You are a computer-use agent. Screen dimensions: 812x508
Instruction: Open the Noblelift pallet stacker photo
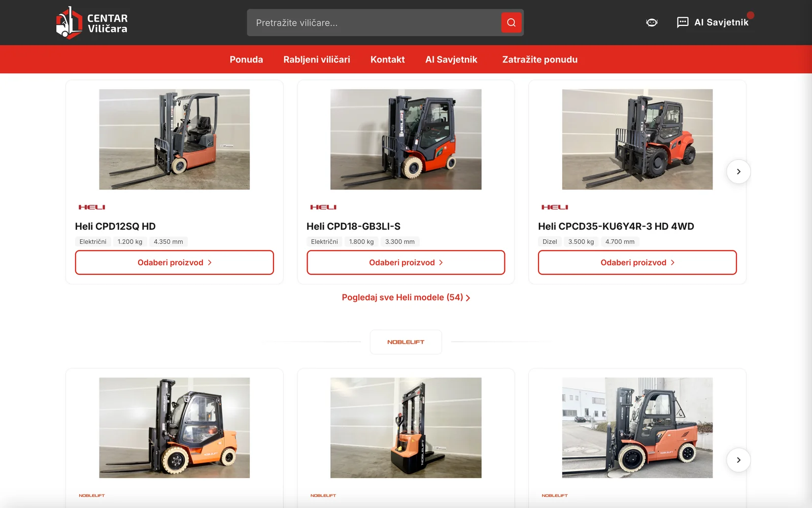(406, 428)
